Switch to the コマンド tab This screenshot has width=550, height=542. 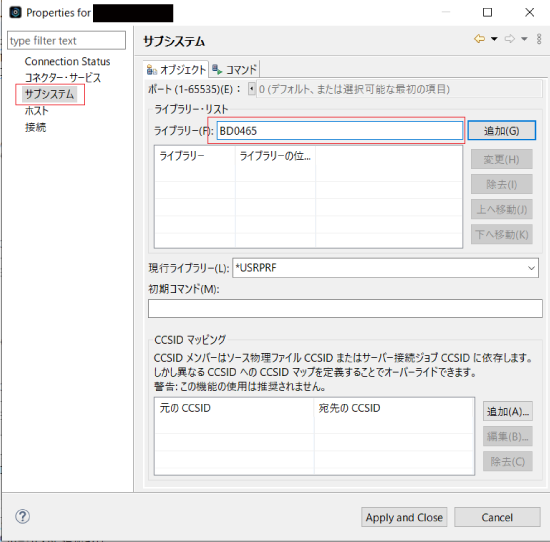234,69
